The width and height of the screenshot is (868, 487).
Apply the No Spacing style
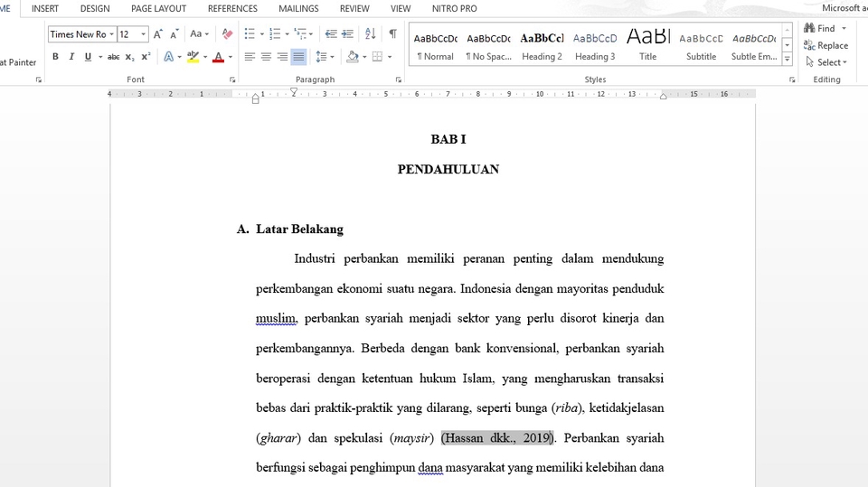pos(488,45)
